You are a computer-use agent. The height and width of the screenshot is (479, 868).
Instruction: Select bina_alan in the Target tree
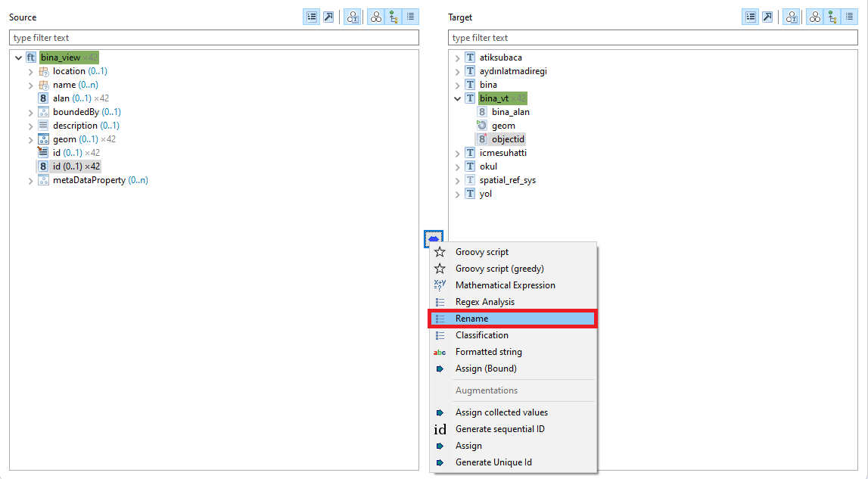(510, 112)
